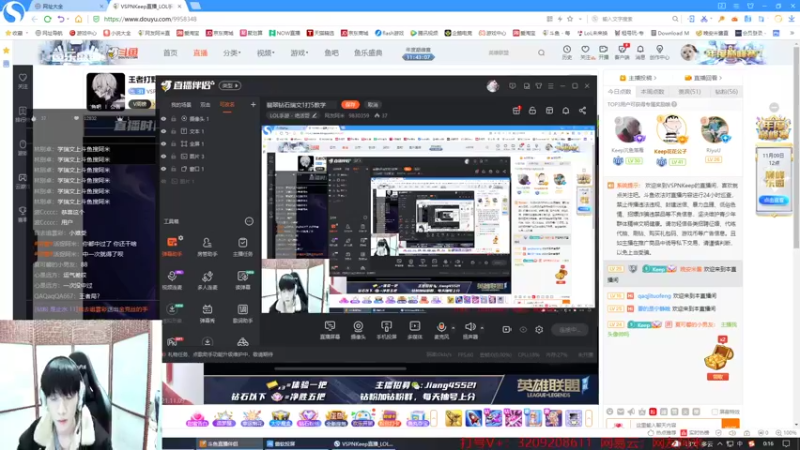Click the microphone icon in bottom bar
800x450 pixels.
[x=441, y=327]
